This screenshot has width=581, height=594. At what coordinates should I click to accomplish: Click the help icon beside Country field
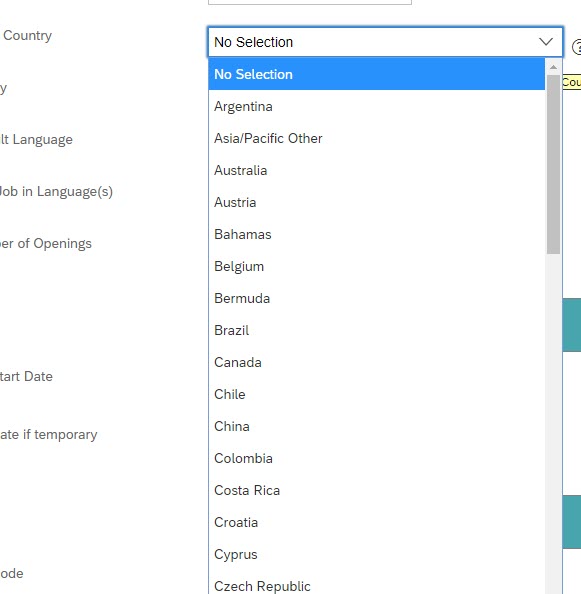tap(577, 47)
